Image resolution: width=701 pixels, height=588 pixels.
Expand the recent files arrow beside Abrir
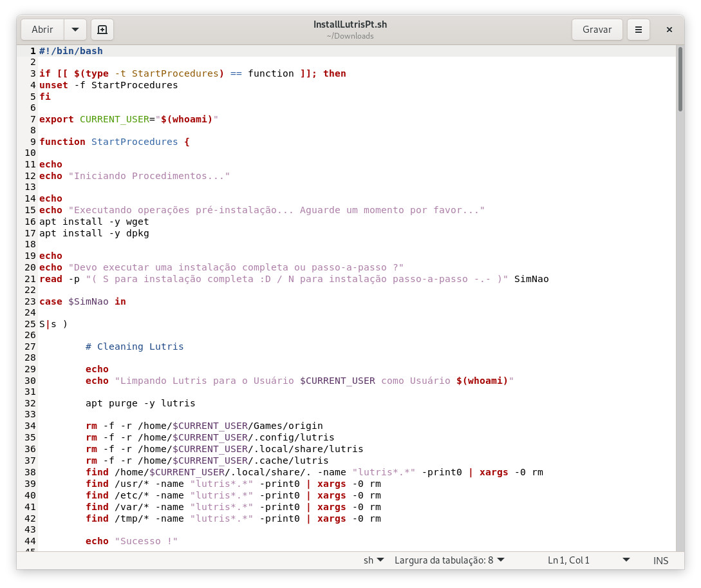[75, 30]
